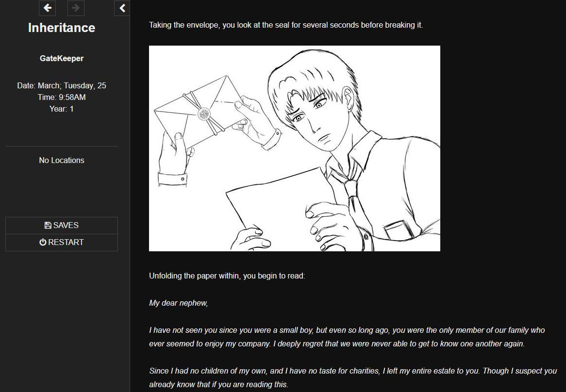Viewport: 566px width, 392px height.
Task: Go back with the left arrow
Action: point(47,8)
